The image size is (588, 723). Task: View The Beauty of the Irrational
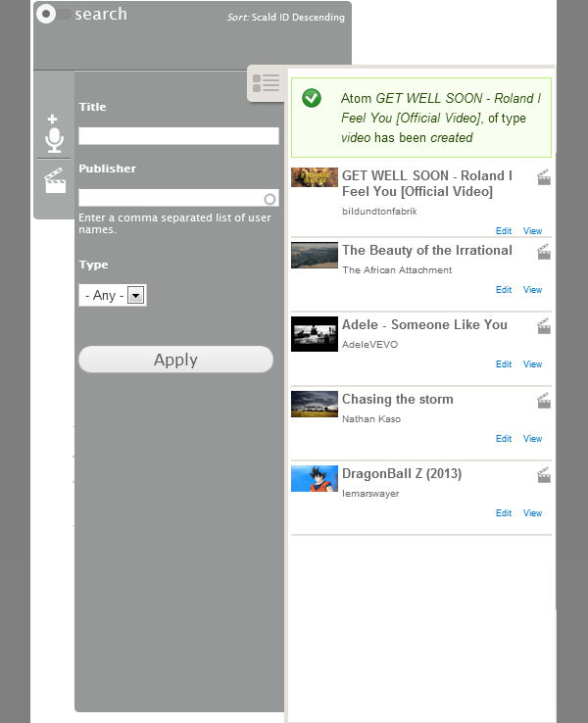point(532,290)
